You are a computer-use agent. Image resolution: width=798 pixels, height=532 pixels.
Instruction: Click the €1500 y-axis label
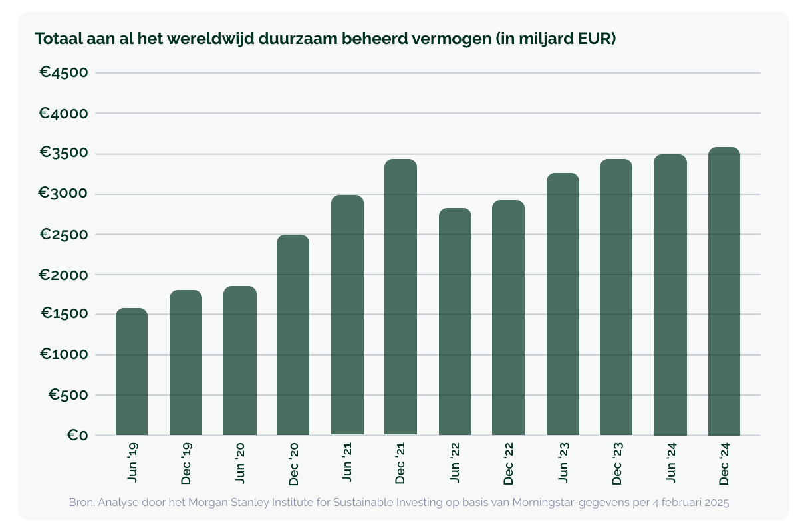coord(65,315)
